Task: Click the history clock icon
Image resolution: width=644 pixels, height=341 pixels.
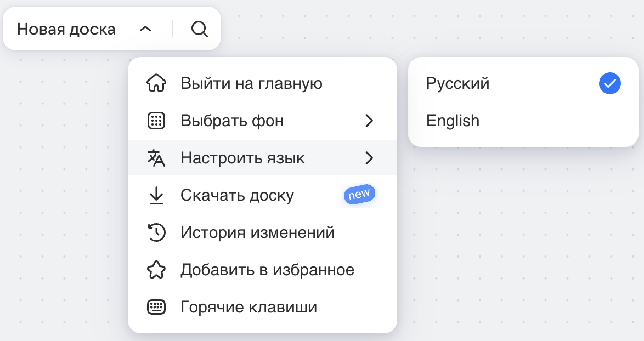Action: [x=156, y=232]
